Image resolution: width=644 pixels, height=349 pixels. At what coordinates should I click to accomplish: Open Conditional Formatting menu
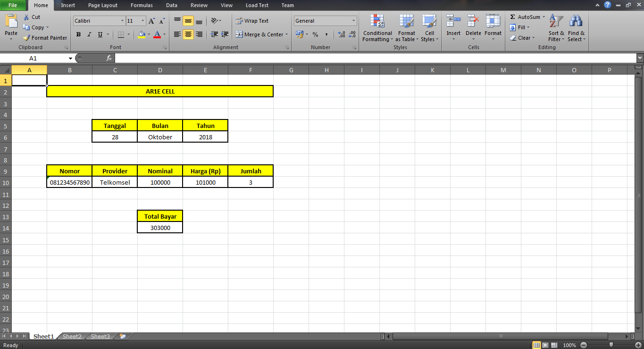tap(377, 28)
